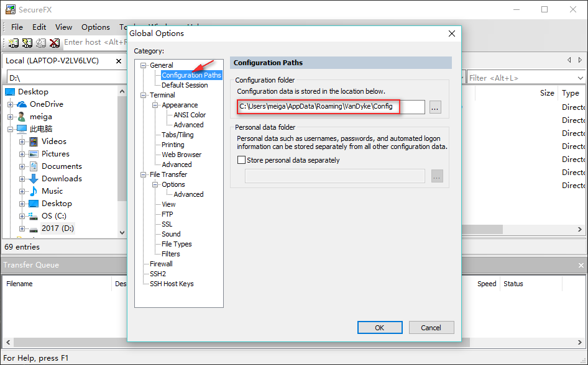Select the 2017 (D:) drive icon
588x365 pixels.
34,228
